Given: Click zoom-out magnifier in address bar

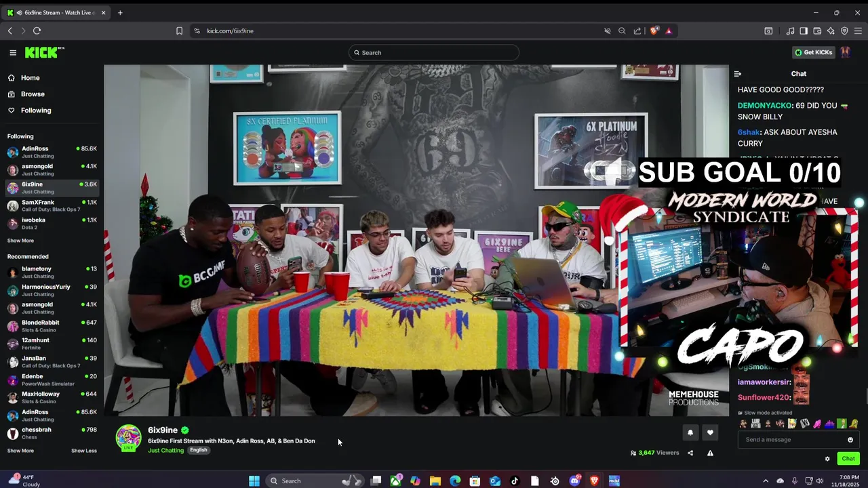Looking at the screenshot, I should (x=622, y=30).
